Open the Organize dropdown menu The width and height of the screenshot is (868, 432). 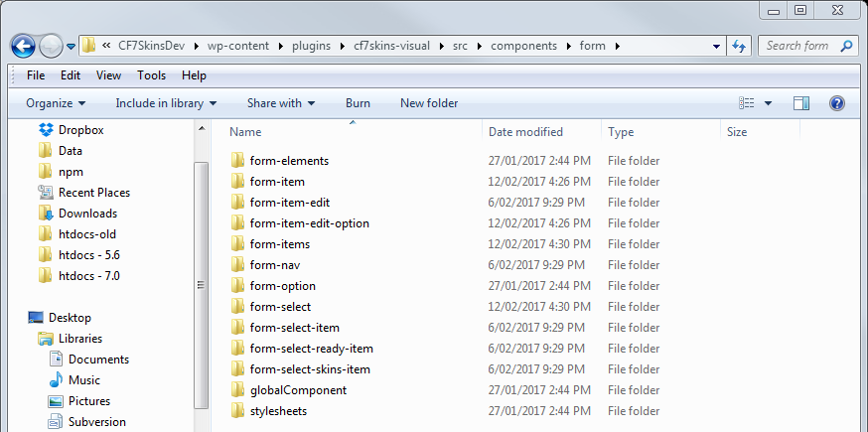[56, 103]
